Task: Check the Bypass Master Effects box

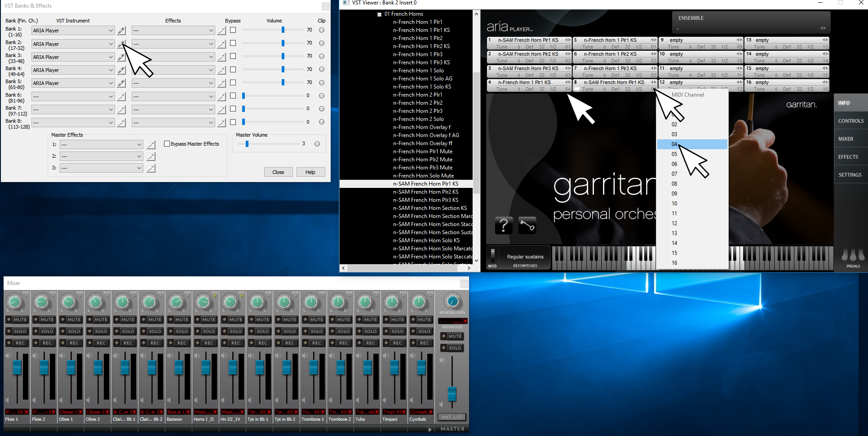Action: pyautogui.click(x=167, y=144)
